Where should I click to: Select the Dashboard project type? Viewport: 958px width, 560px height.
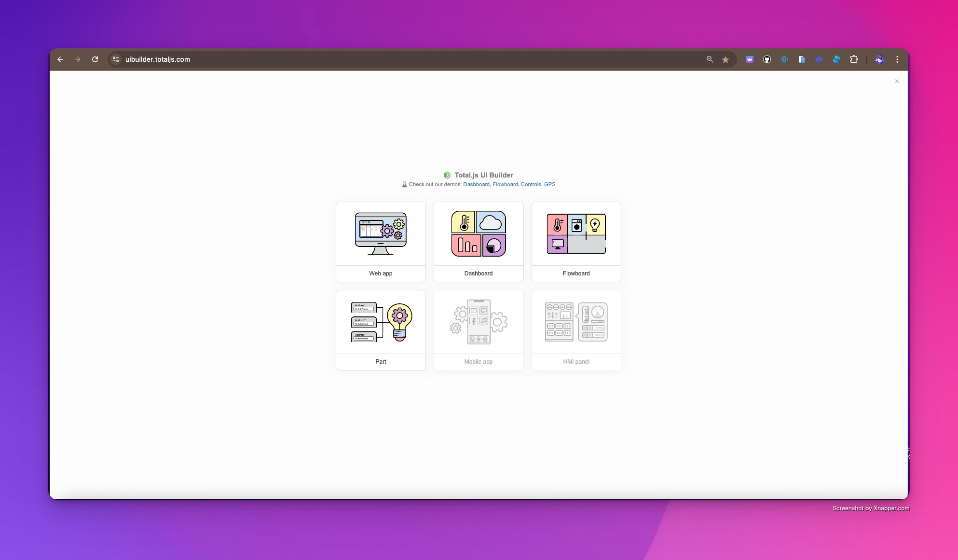pyautogui.click(x=478, y=241)
